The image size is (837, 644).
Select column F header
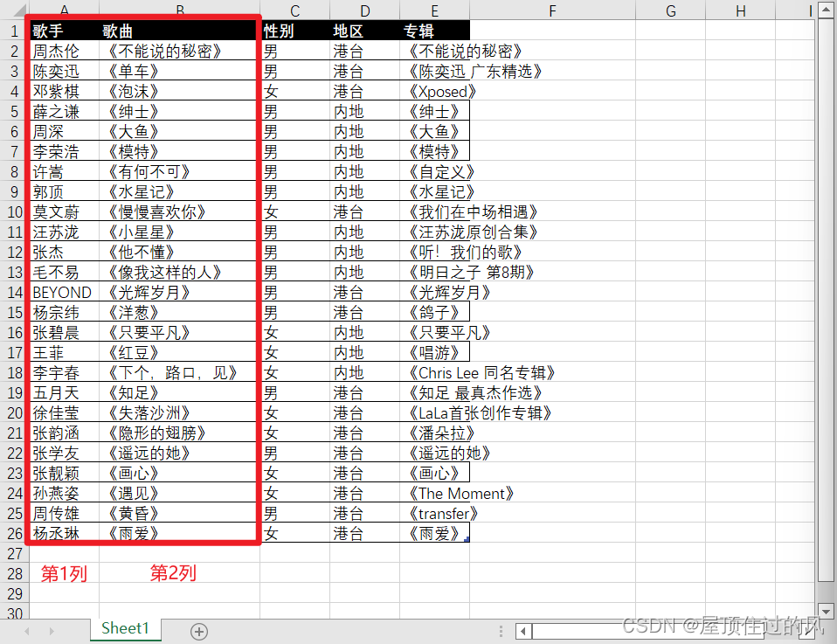(x=551, y=10)
